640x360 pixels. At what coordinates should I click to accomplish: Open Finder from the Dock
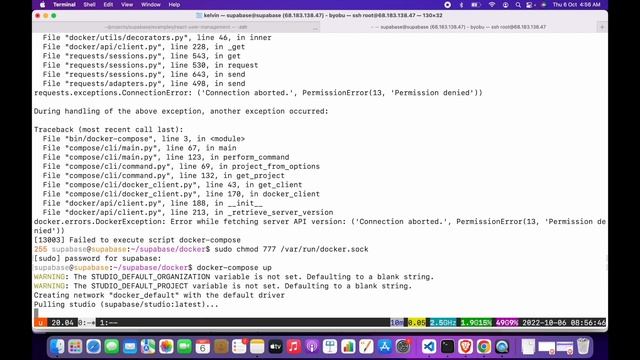[x=57, y=347]
